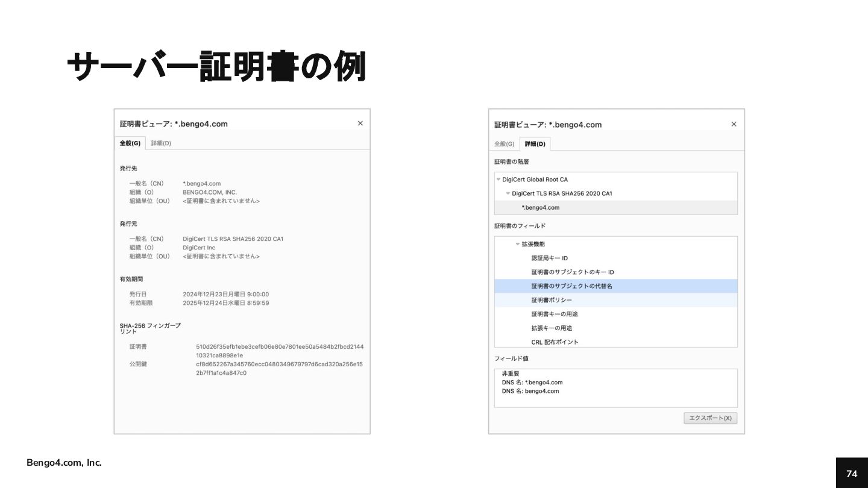Image resolution: width=868 pixels, height=488 pixels.
Task: Click 証明書の階層 label
Action: tap(512, 161)
